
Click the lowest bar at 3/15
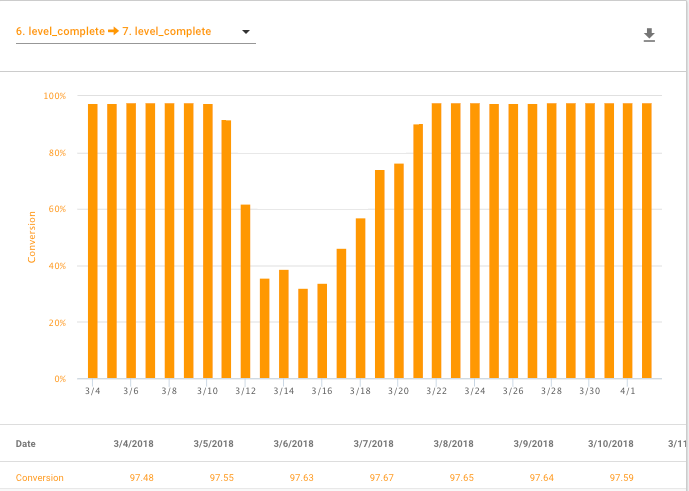click(x=303, y=334)
